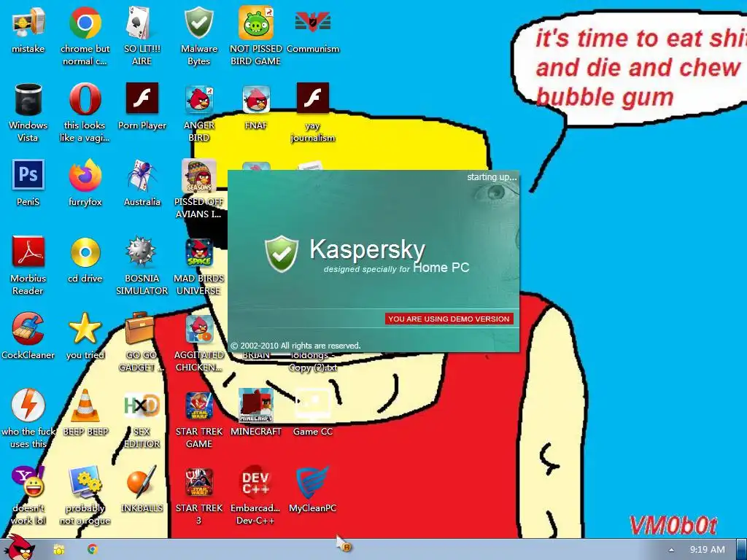Launch the 'CockCleaner' CCleaner icon

click(28, 329)
